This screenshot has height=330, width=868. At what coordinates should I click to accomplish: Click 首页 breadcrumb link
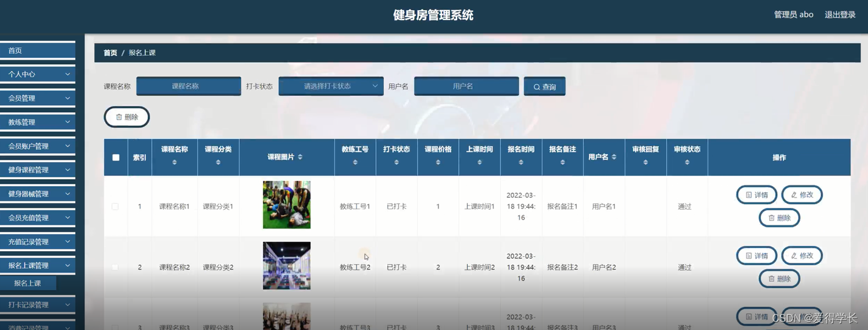tap(110, 53)
